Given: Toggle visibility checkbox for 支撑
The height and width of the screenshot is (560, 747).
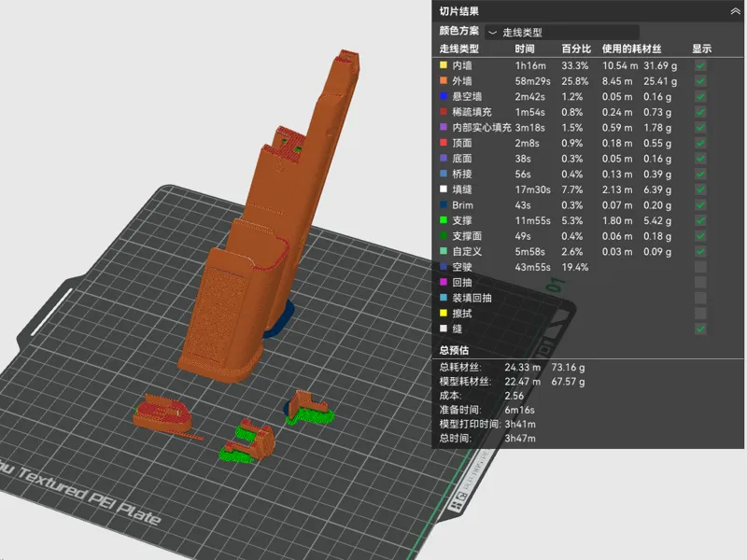Looking at the screenshot, I should [700, 220].
